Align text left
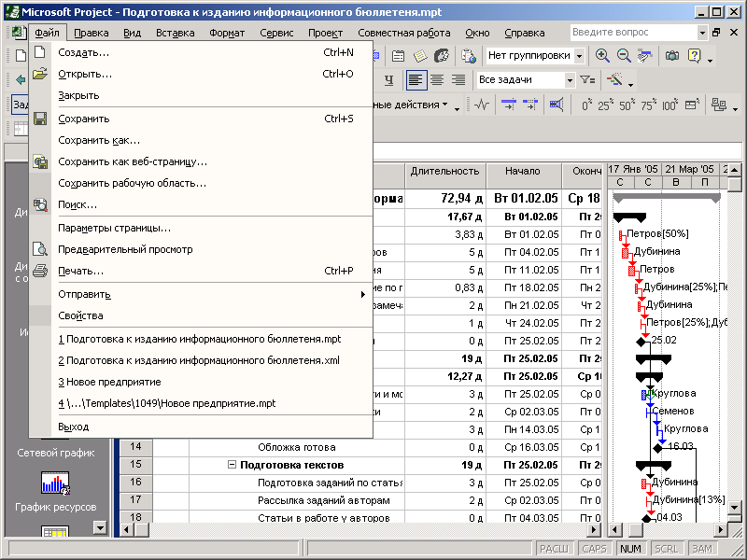 (x=416, y=80)
